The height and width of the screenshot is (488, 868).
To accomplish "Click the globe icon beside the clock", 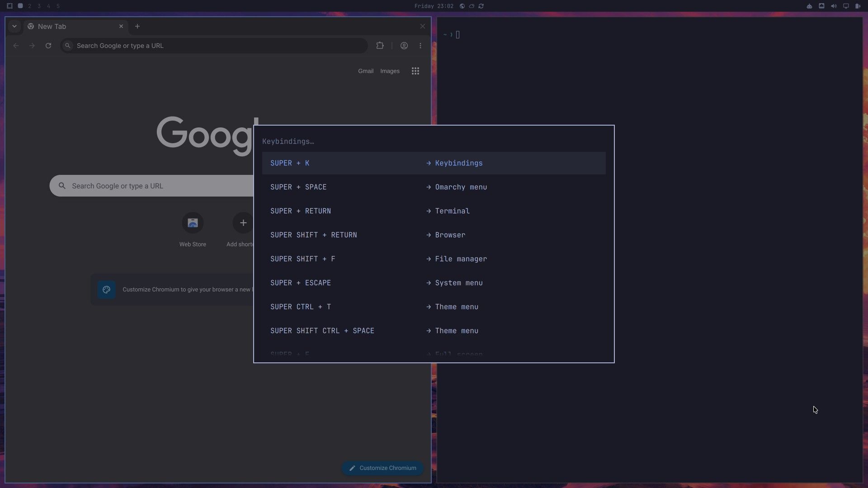I will [x=462, y=6].
